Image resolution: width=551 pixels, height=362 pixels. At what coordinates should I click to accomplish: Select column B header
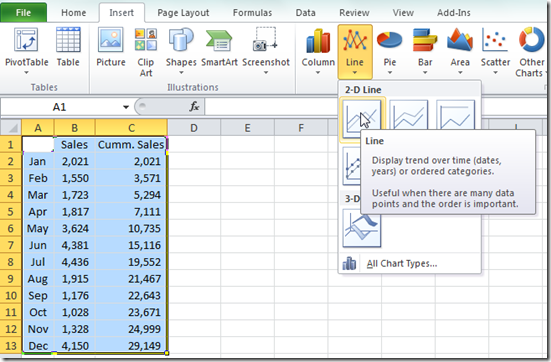[x=74, y=128]
